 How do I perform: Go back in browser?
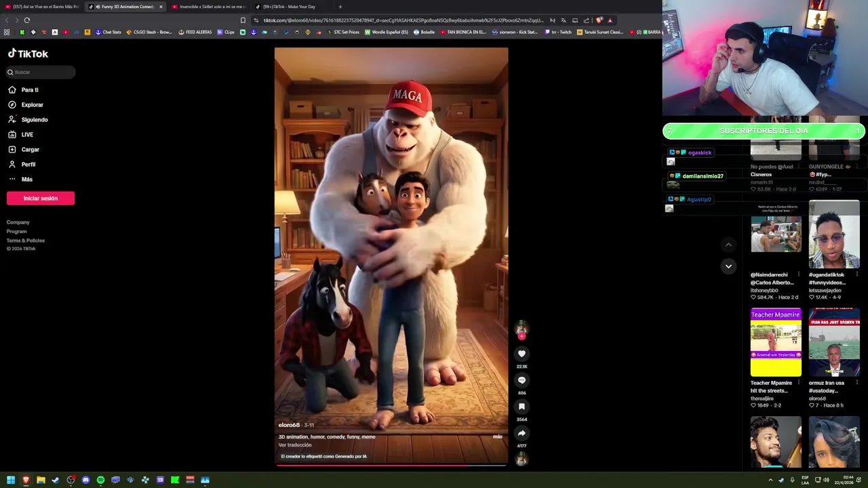click(x=7, y=20)
